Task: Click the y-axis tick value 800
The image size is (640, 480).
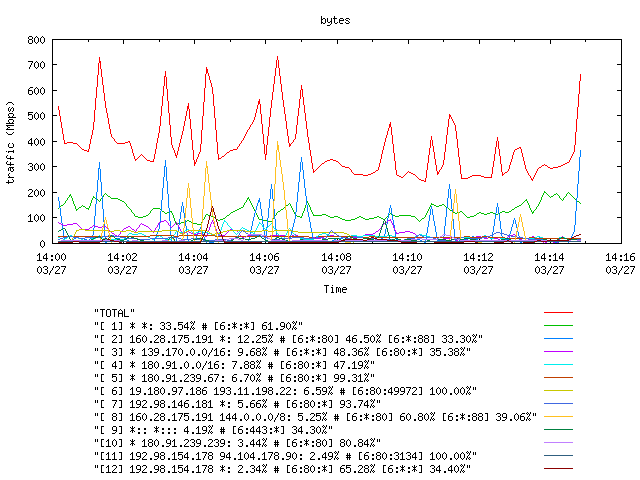Action: coord(36,40)
